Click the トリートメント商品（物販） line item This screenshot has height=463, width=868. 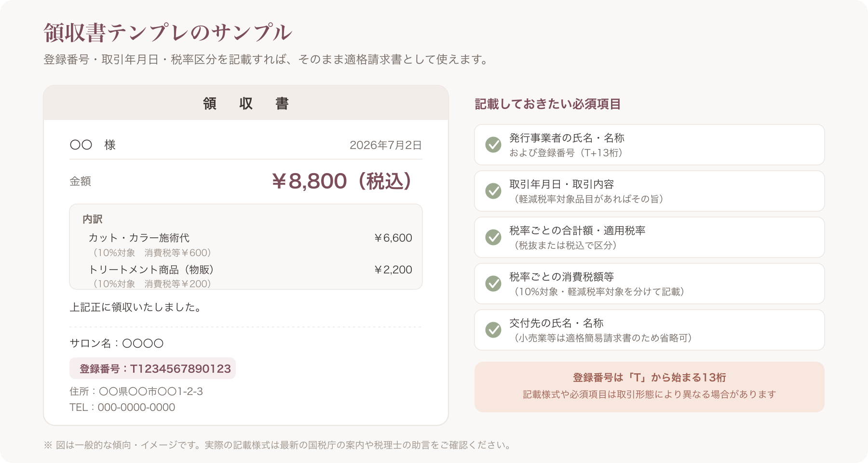tap(151, 270)
